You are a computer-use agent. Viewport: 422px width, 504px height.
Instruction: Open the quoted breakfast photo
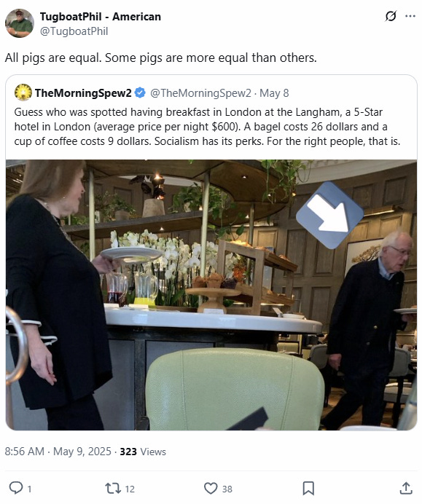[x=211, y=295]
